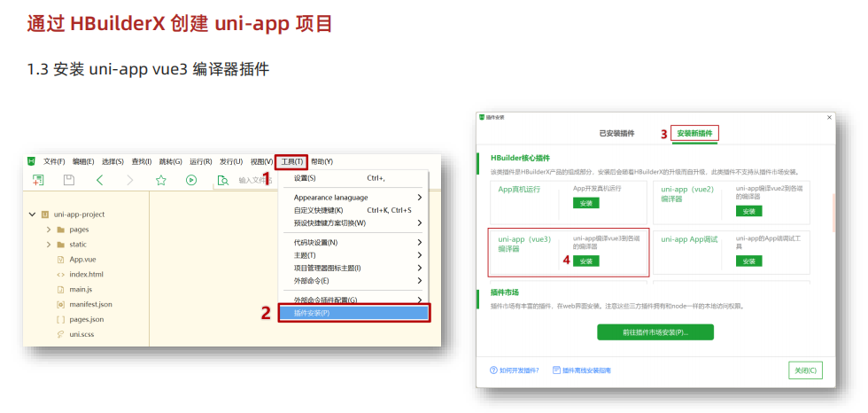Click the document icon beside 插件离线安装指南
Image resolution: width=868 pixels, height=413 pixels.
[x=556, y=370]
